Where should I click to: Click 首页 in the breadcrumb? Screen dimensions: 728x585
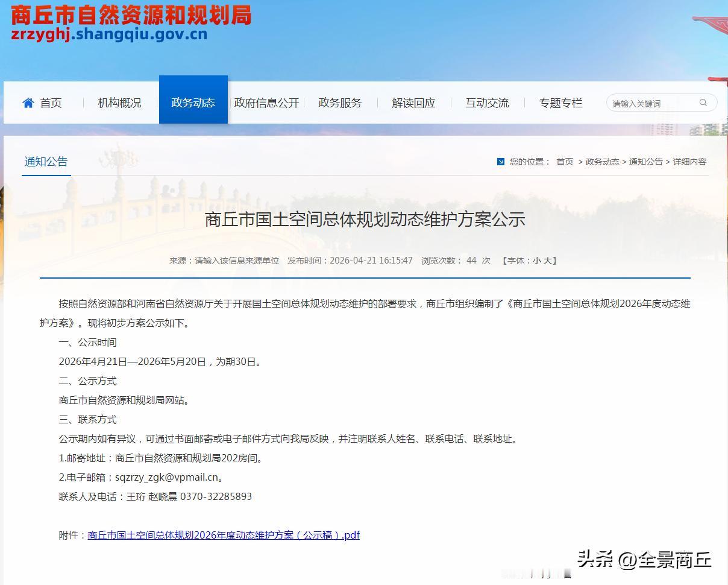coord(565,162)
